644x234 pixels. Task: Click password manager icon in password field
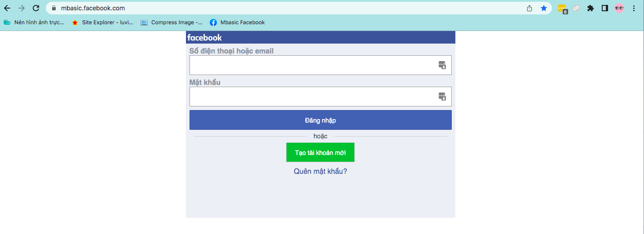tap(442, 97)
